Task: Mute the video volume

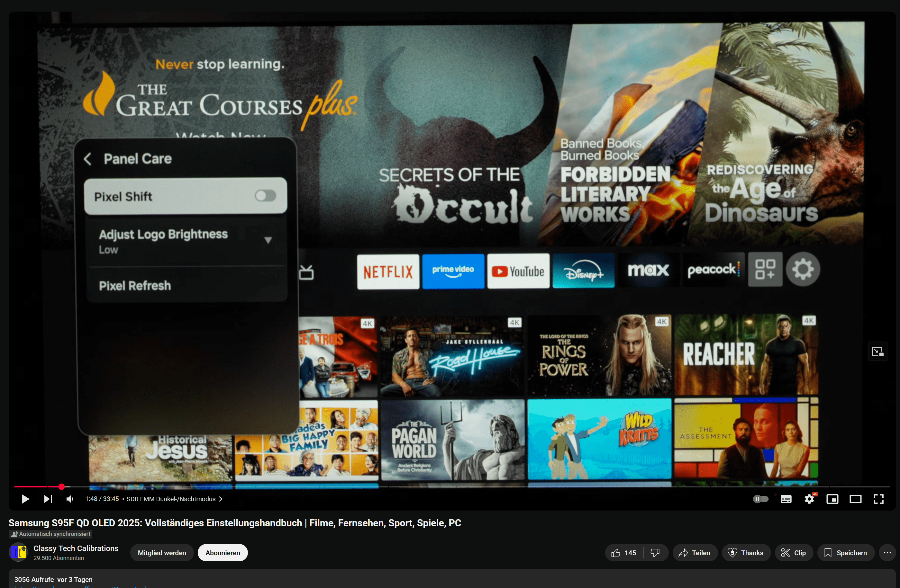Action: click(70, 499)
